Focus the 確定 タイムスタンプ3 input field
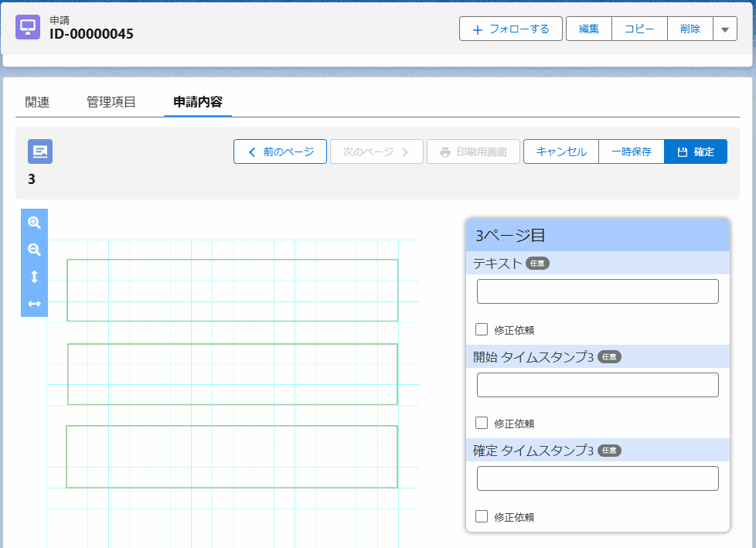 pos(598,478)
